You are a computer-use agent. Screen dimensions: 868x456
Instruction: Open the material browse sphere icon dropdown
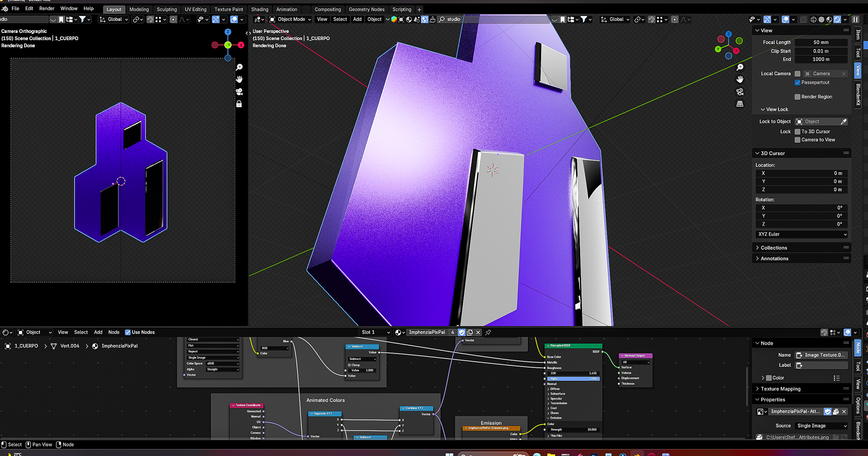400,332
